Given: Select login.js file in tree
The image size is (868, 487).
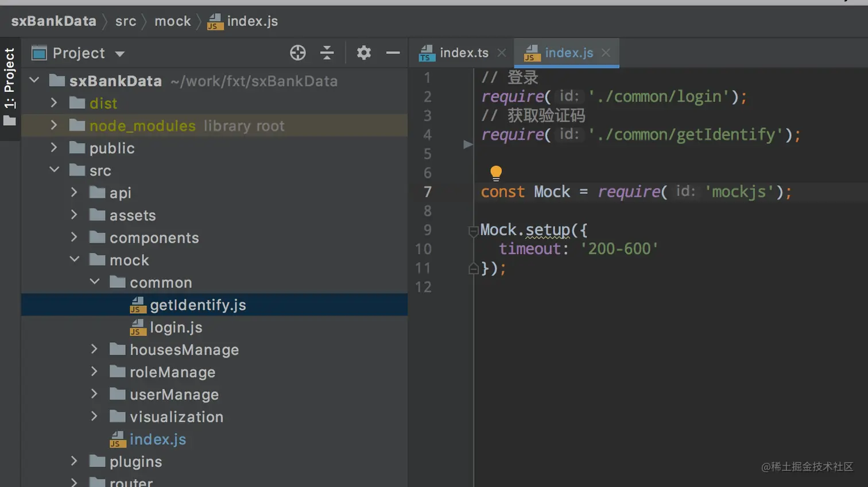Looking at the screenshot, I should coord(176,328).
